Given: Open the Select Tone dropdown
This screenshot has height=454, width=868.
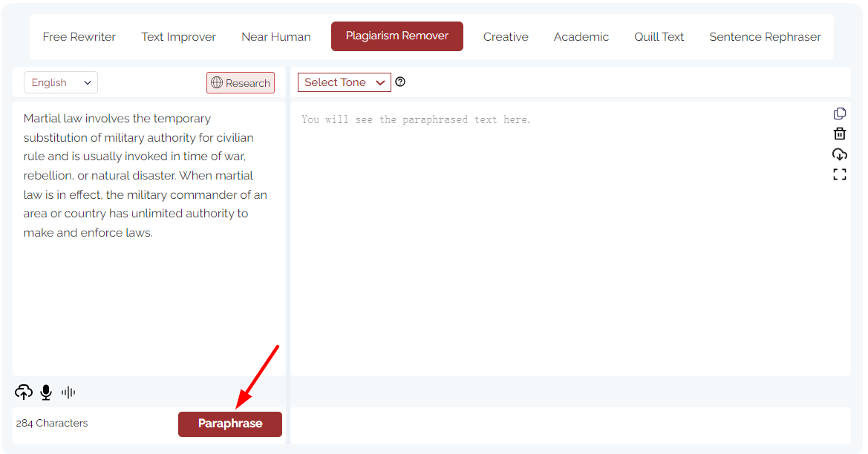Looking at the screenshot, I should point(345,82).
